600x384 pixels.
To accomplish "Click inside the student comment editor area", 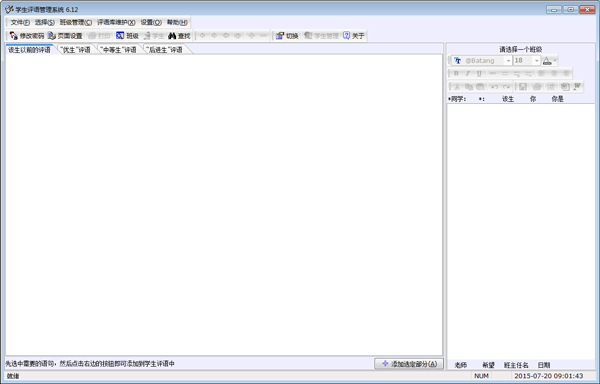I will coord(521,231).
